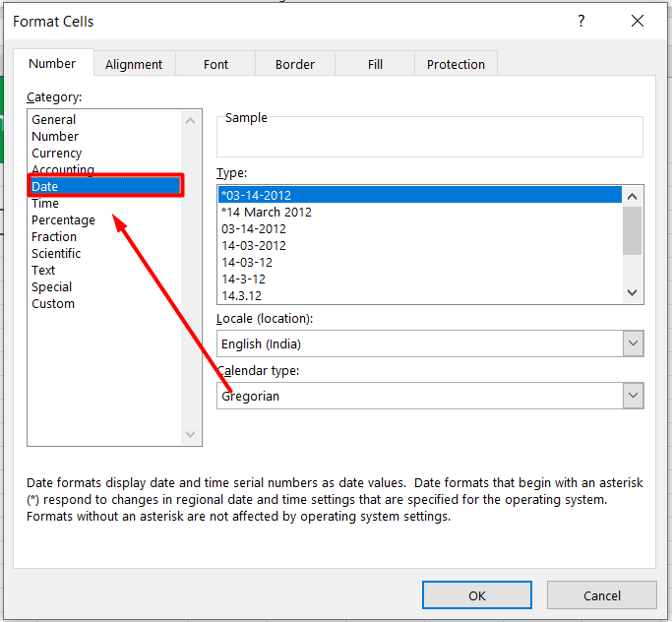Screen dimensions: 672x622
Task: Click the Type list scroll up arrow
Action: click(632, 197)
